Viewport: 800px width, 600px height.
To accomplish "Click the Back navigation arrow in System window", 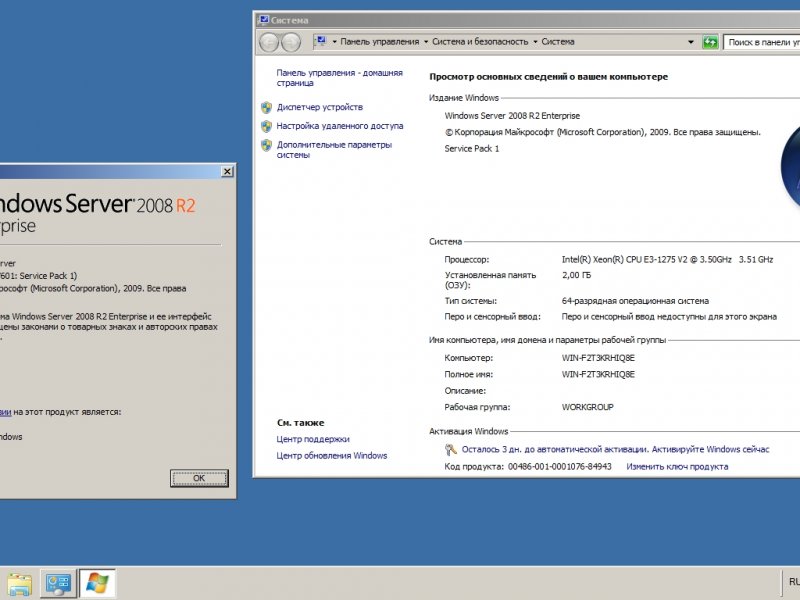I will [x=269, y=42].
